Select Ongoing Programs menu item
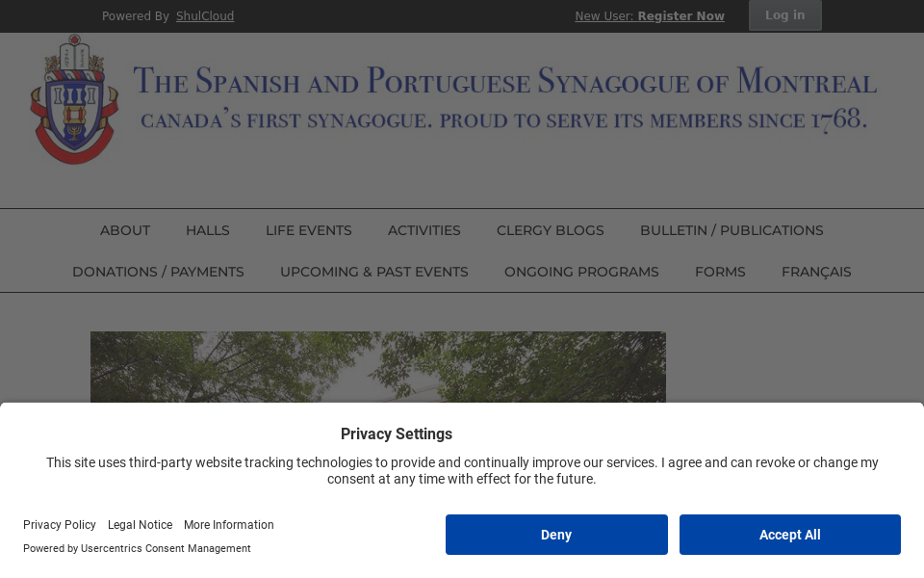The width and height of the screenshot is (924, 578). (x=581, y=272)
